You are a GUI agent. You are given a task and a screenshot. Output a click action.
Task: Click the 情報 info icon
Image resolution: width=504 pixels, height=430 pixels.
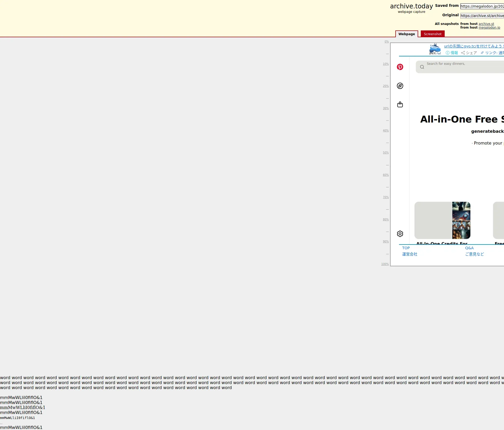coord(448,53)
